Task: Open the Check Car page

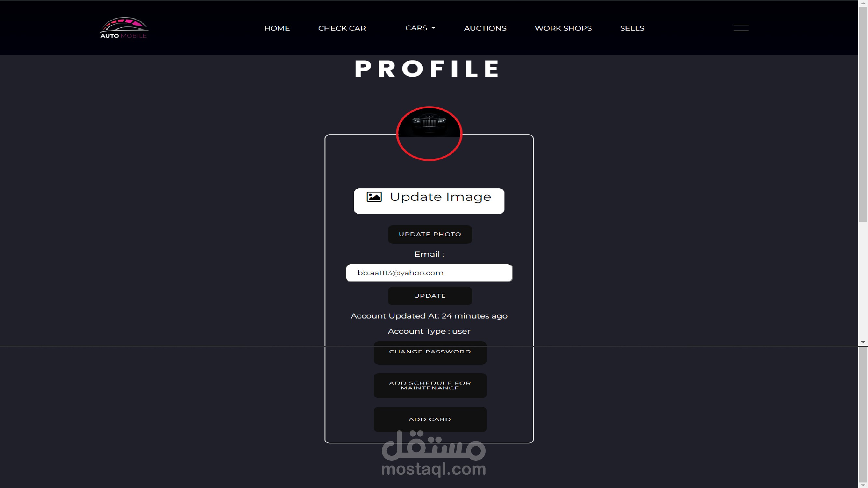Action: (x=342, y=28)
